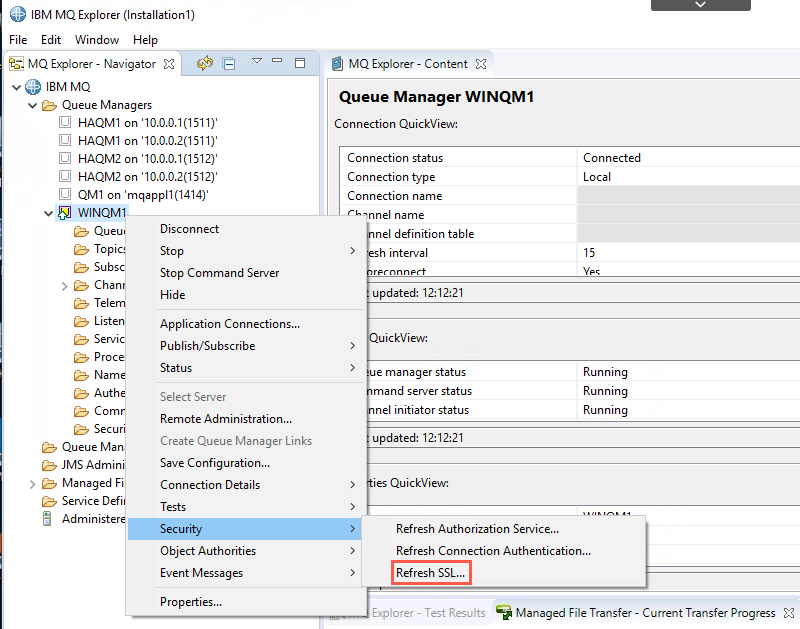Click the Listeners folder icon
800x629 pixels.
click(81, 321)
